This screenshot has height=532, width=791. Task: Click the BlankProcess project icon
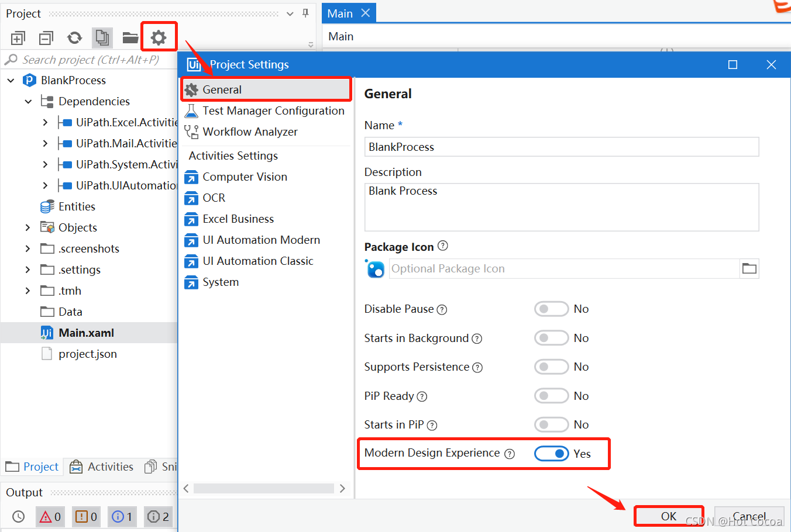coord(29,80)
